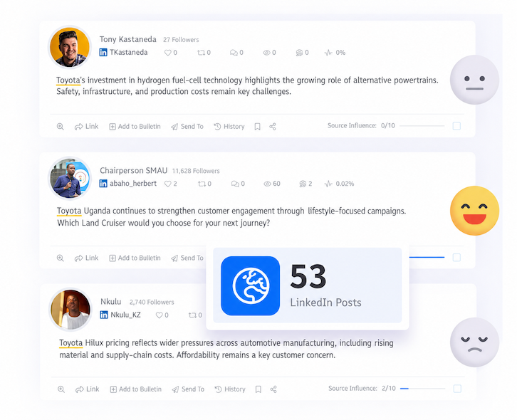The width and height of the screenshot is (517, 420).
Task: View History of Nkulu's Hilux post
Action: pyautogui.click(x=230, y=389)
